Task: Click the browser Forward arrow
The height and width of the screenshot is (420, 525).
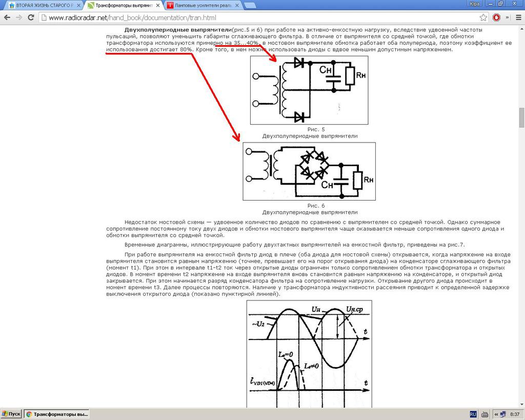Action: click(x=19, y=17)
